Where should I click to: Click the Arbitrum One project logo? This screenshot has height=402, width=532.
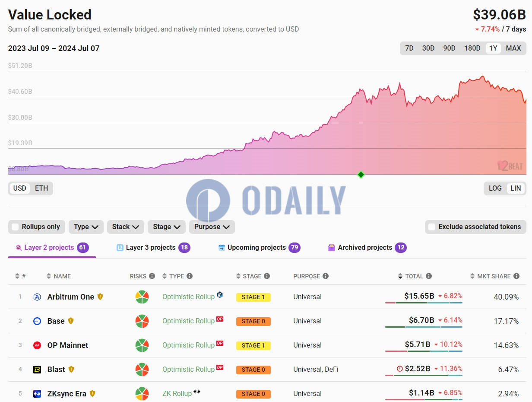[37, 297]
